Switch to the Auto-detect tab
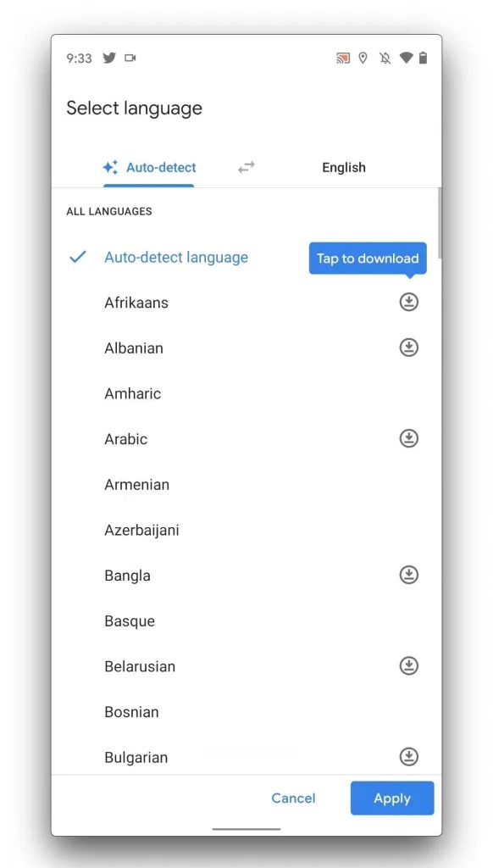This screenshot has width=493, height=868. (149, 167)
